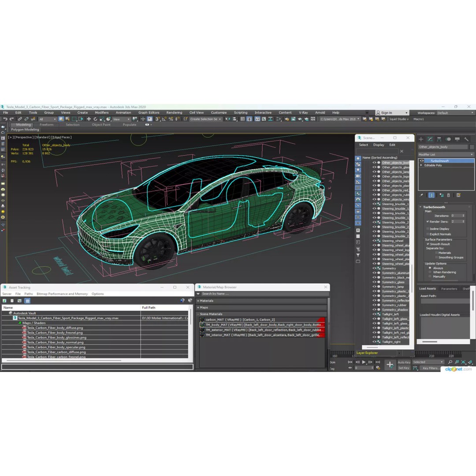Uncheck the Render Iters checkbox
The width and height of the screenshot is (476, 476).
(x=428, y=222)
